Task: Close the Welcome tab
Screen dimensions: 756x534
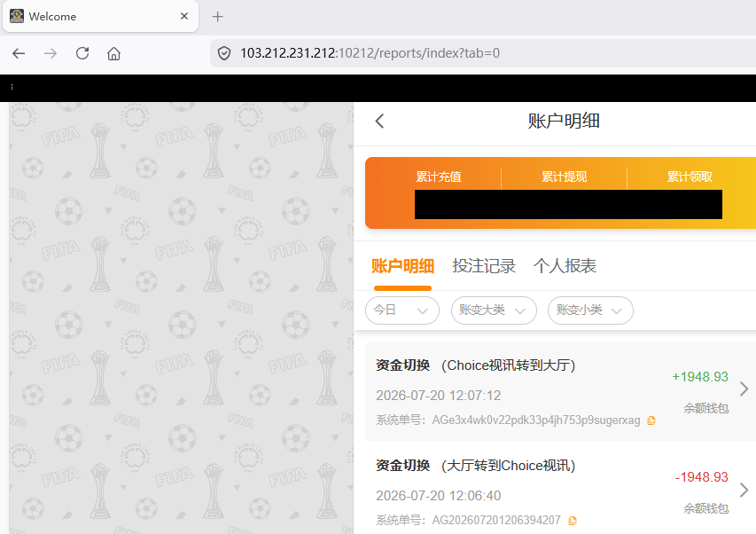Action: (x=184, y=16)
